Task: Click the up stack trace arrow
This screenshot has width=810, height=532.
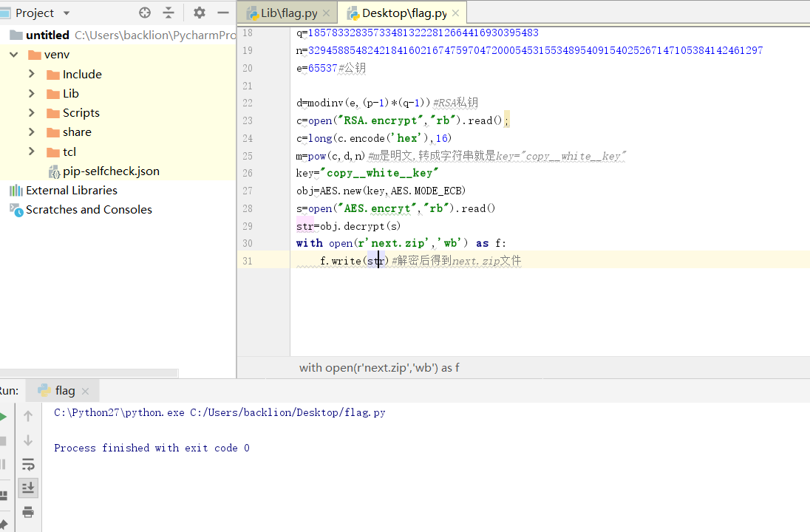Action: click(28, 416)
